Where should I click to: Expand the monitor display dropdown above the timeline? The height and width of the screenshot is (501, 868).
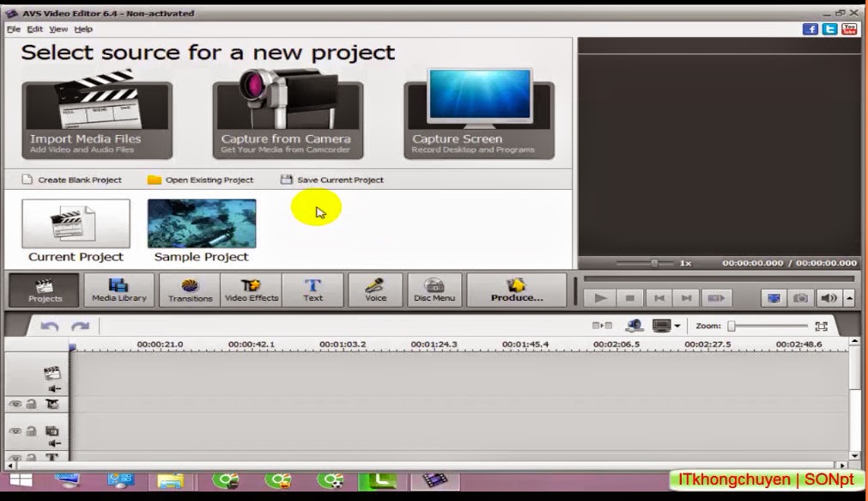tap(677, 325)
